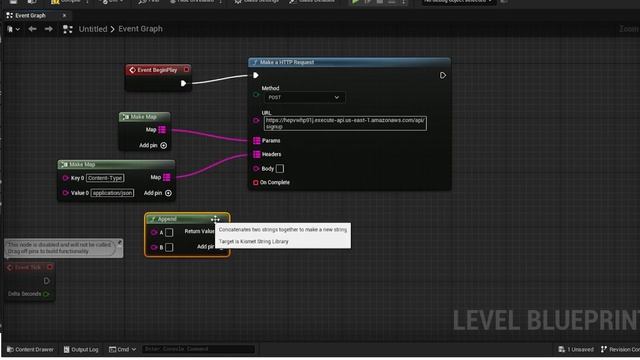This screenshot has width=640, height=360.
Task: Click Event Tick's delegate pin
Action: pos(49,267)
